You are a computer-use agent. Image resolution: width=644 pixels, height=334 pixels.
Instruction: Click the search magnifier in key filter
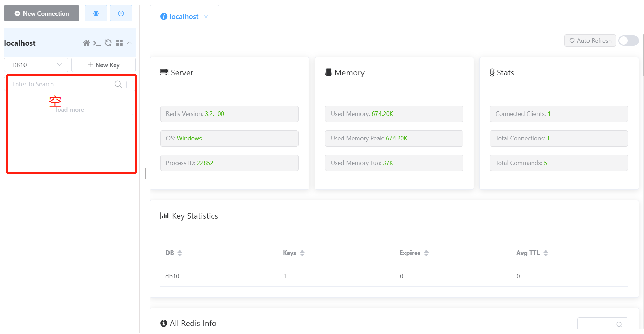[x=118, y=84]
